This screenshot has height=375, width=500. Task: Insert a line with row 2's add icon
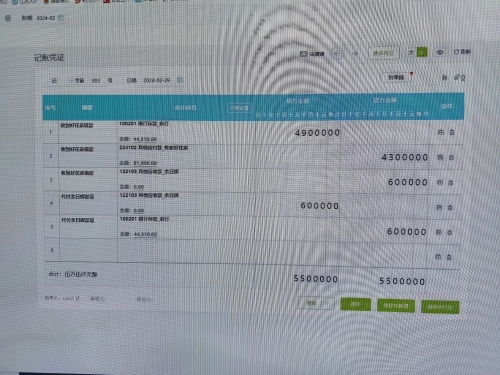pos(440,157)
